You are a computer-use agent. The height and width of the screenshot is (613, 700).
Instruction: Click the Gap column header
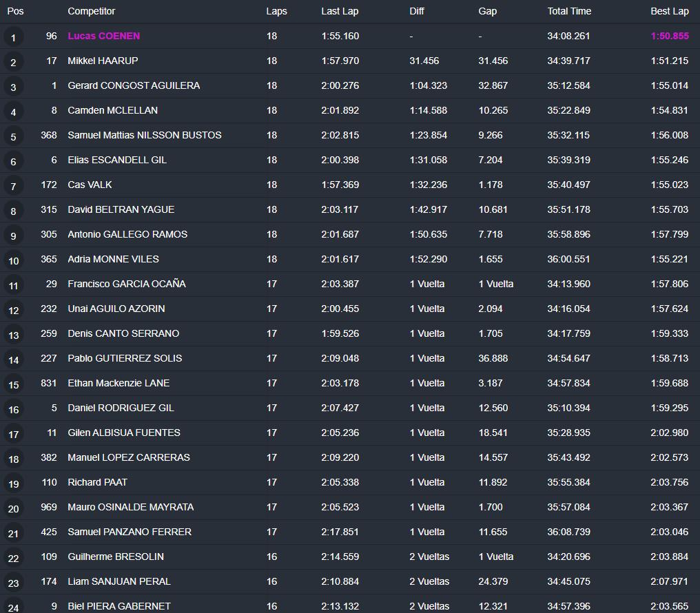(x=487, y=11)
